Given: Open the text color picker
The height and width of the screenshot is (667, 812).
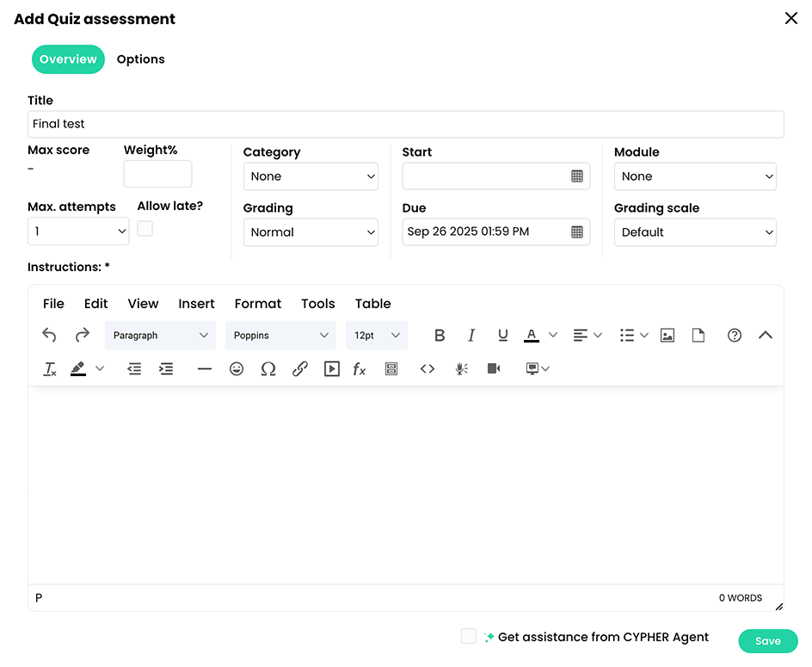Looking at the screenshot, I should 532,335.
